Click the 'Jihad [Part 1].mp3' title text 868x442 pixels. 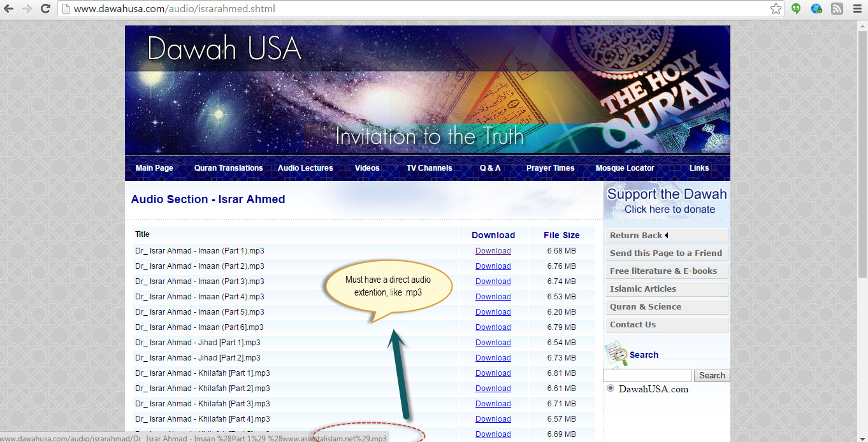[198, 343]
